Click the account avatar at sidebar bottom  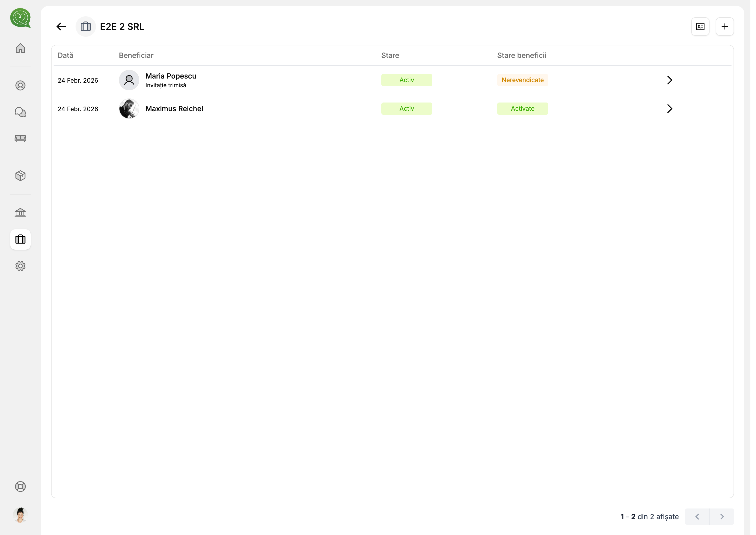point(20,515)
